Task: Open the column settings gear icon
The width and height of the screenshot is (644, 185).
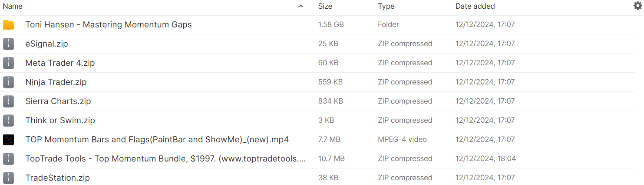Action: click(637, 6)
